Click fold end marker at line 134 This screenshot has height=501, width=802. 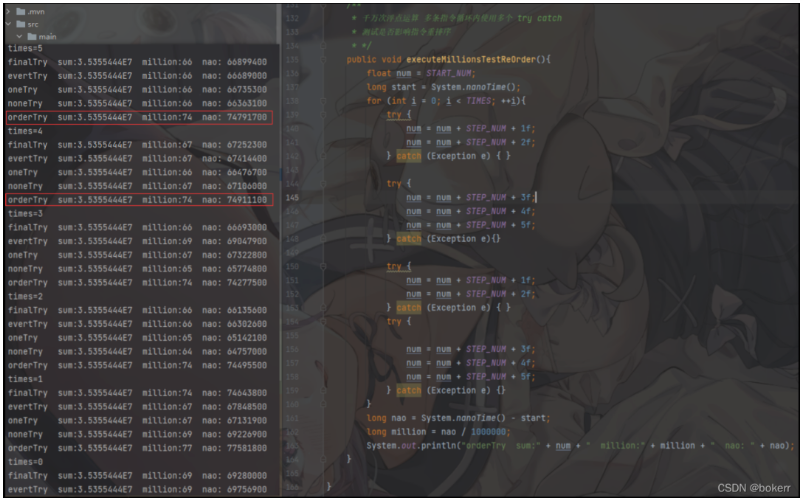point(323,45)
